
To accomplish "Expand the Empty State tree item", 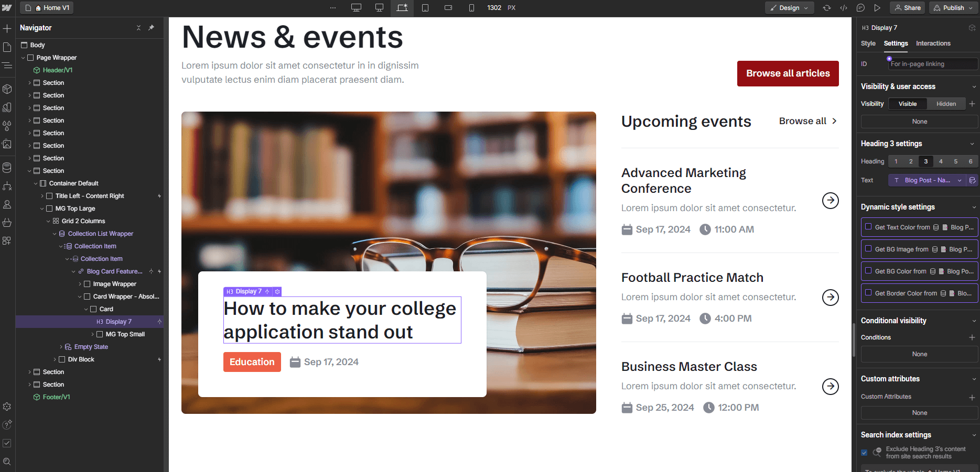I will 61,346.
